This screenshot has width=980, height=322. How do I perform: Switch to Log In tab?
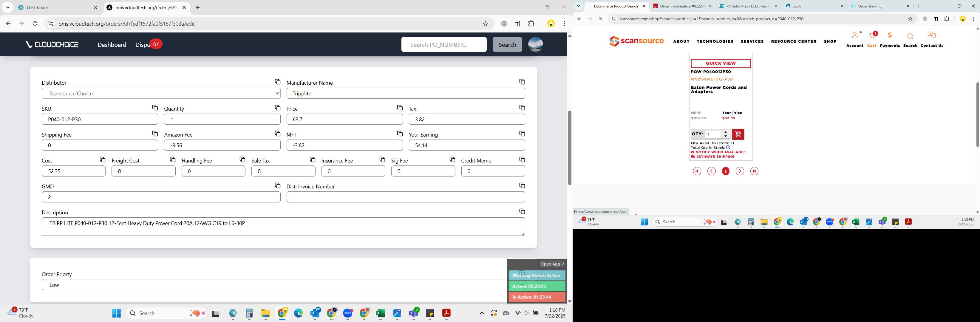pos(814,6)
